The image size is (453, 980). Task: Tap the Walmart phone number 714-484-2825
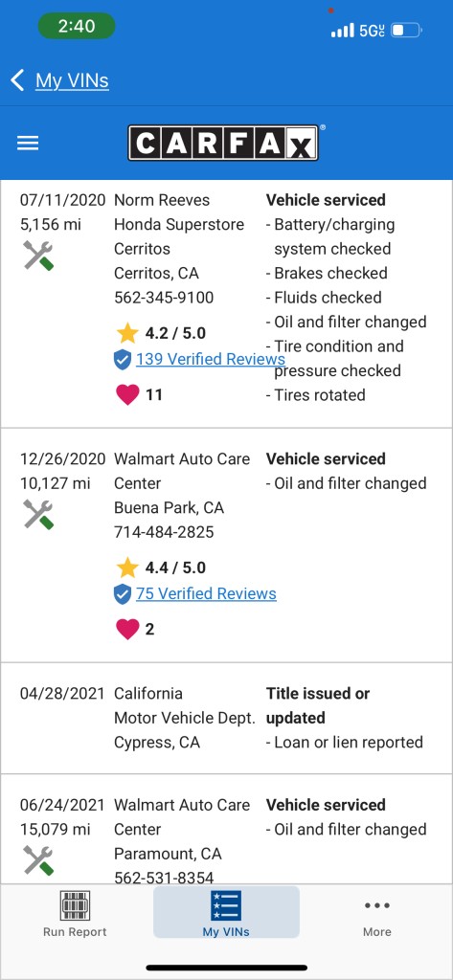(x=164, y=532)
